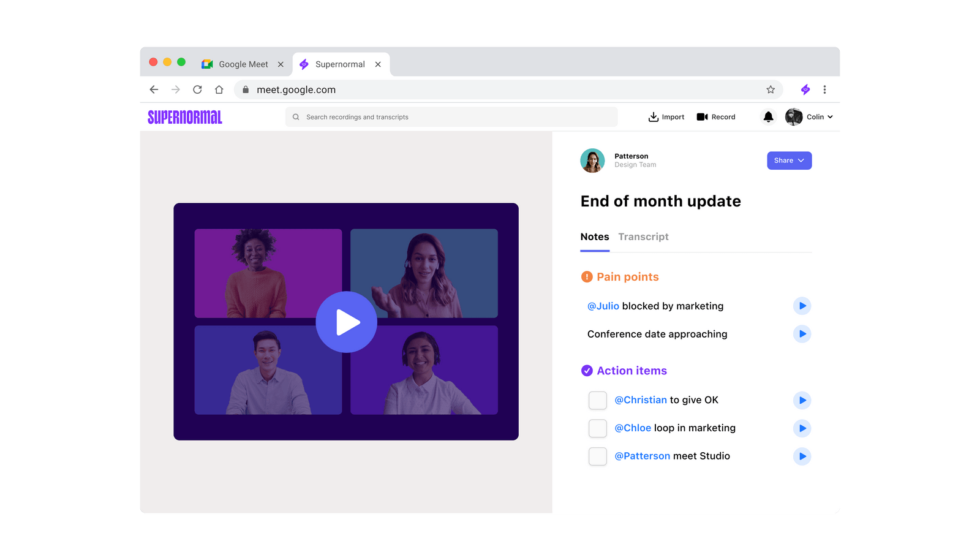Screen dimensions: 980x560
Task: Click the Supernormal extension icon in the browser toolbar
Action: [804, 89]
